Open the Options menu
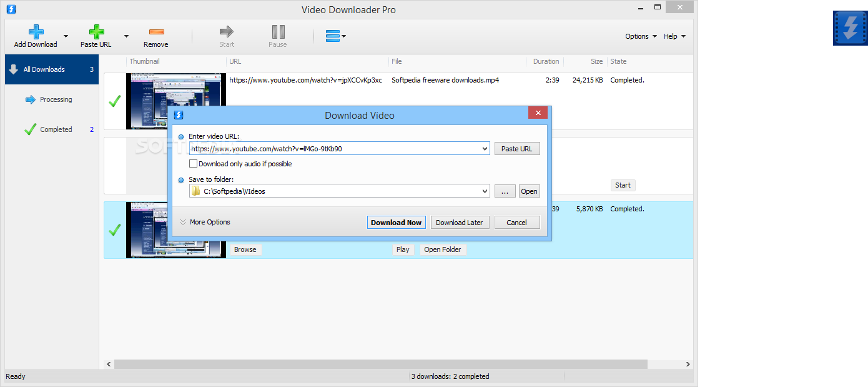Image resolution: width=868 pixels, height=387 pixels. tap(641, 36)
